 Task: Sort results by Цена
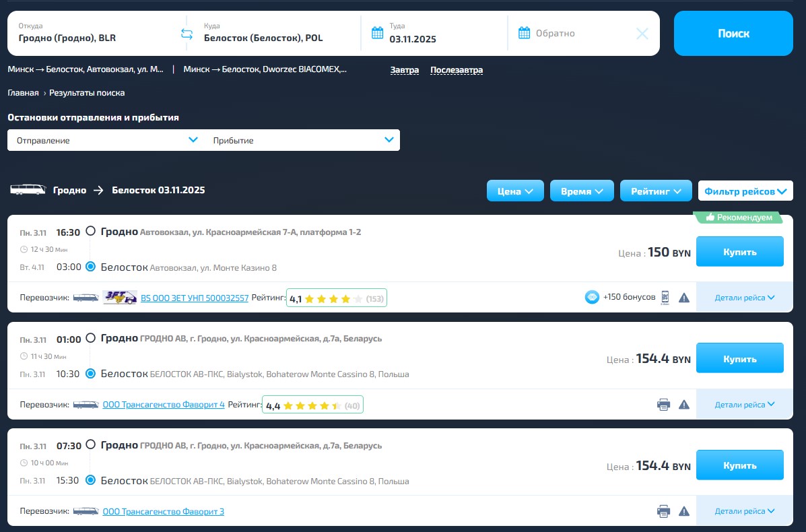[515, 191]
